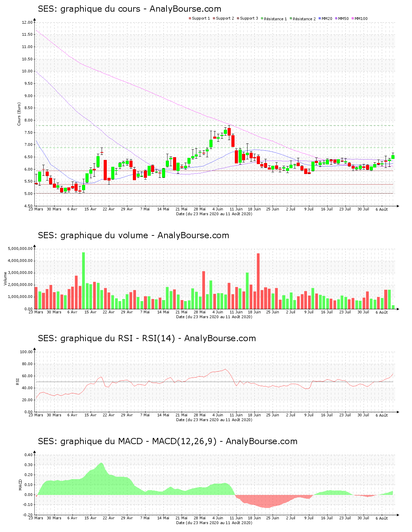Select the MM50 legend label
Image resolution: width=412 pixels, height=532 pixels.
343,19
